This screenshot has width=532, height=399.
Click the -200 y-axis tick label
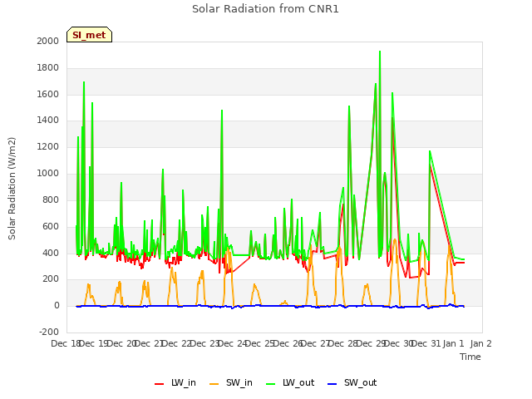pyautogui.click(x=49, y=332)
